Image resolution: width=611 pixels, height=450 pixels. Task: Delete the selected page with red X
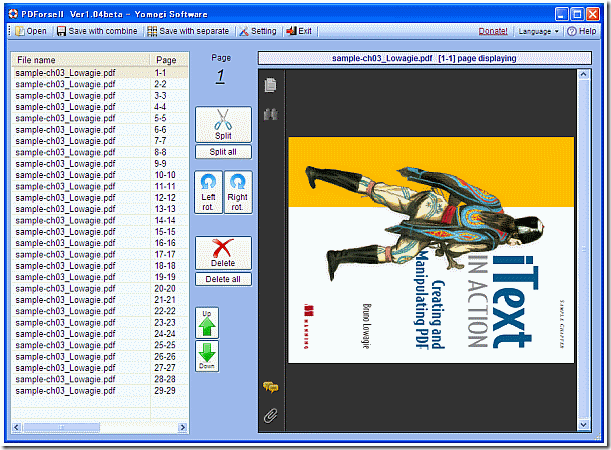223,254
